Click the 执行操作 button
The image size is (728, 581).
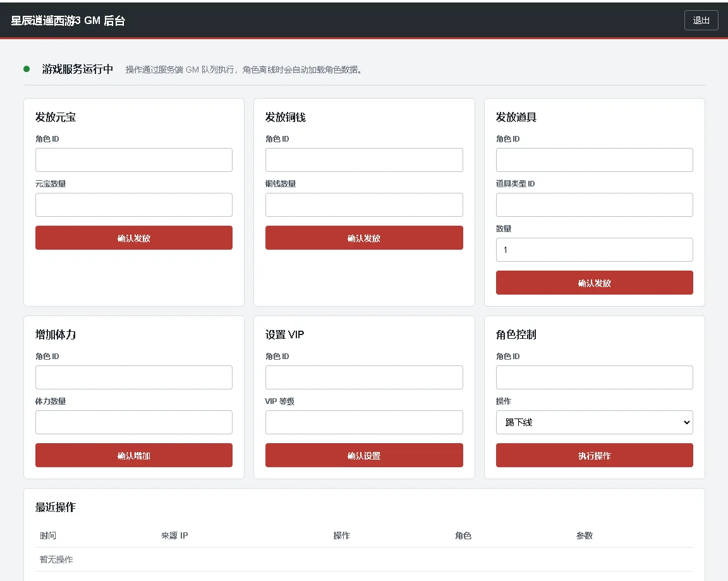(594, 455)
